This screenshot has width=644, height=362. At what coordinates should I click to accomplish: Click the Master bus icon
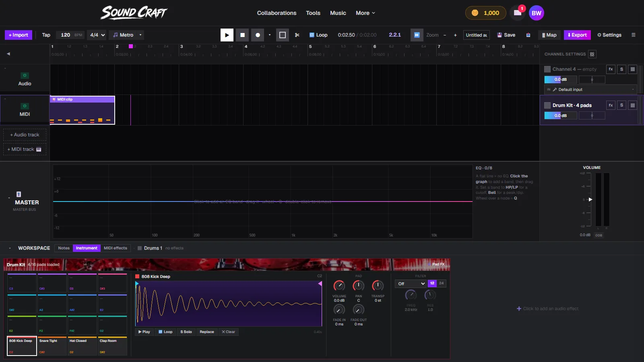(x=19, y=194)
